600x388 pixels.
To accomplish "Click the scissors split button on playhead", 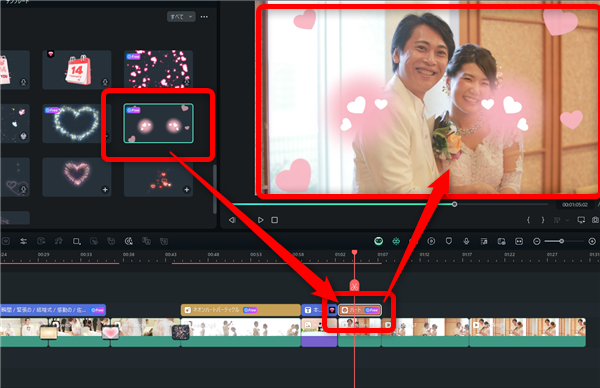I will [x=354, y=285].
